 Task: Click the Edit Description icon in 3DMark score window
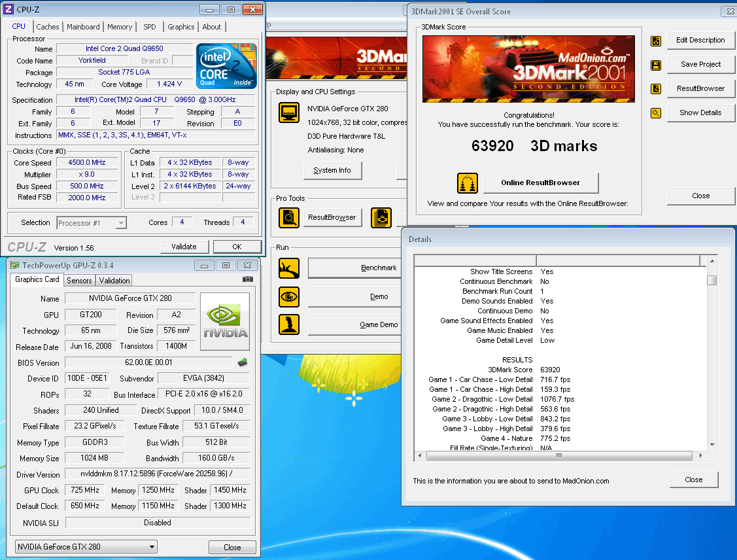[656, 41]
